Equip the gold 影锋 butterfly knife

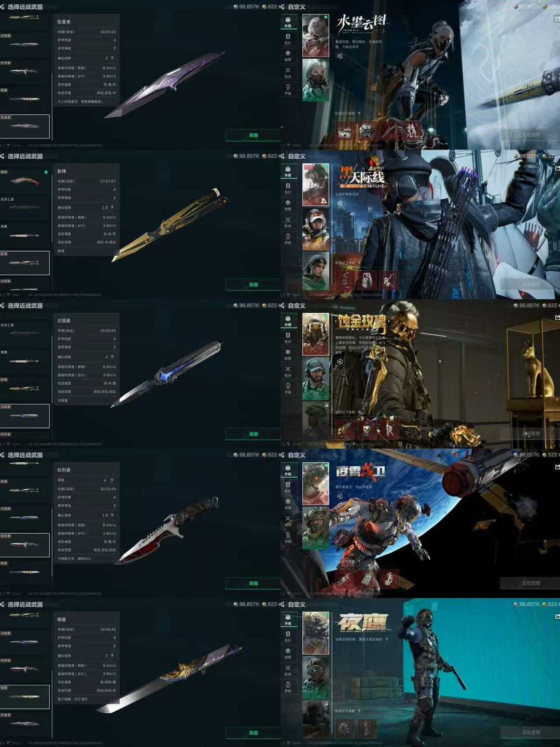[253, 285]
